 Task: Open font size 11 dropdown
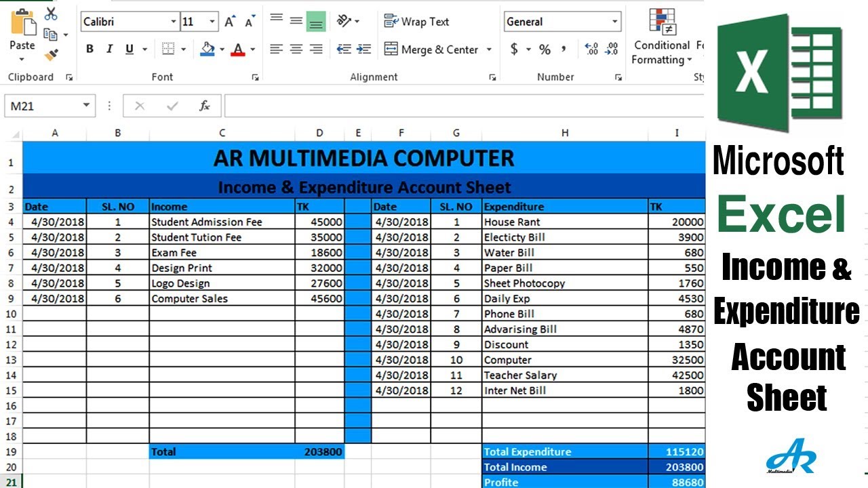[x=212, y=22]
